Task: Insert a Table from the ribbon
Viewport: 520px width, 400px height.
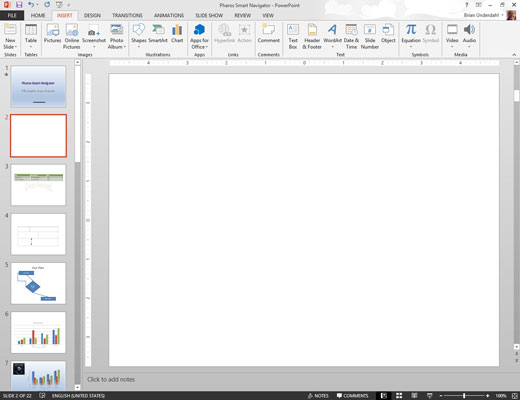Action: pos(31,36)
